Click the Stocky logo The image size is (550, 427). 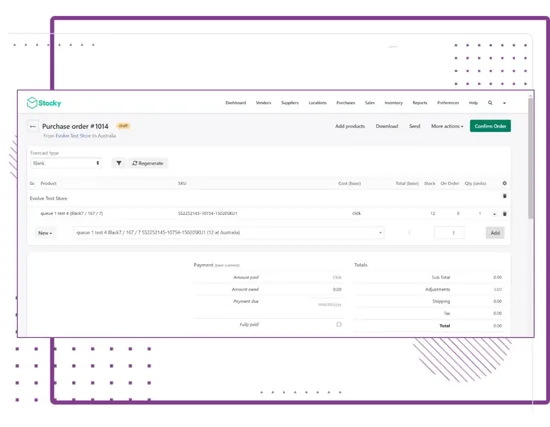[x=44, y=103]
